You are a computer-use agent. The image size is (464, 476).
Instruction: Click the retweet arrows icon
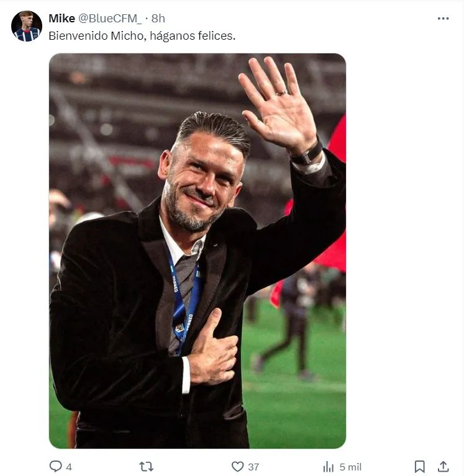pyautogui.click(x=146, y=467)
